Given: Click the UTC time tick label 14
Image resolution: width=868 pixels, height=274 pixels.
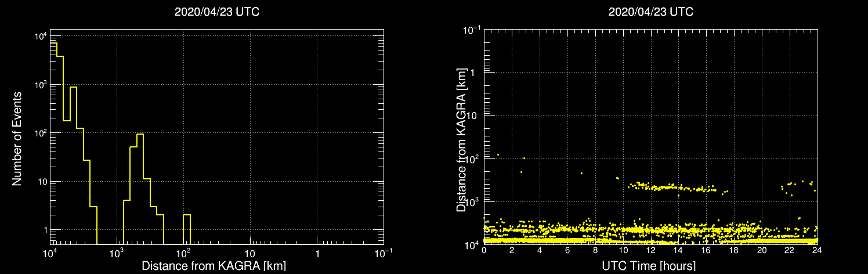Looking at the screenshot, I should (678, 250).
